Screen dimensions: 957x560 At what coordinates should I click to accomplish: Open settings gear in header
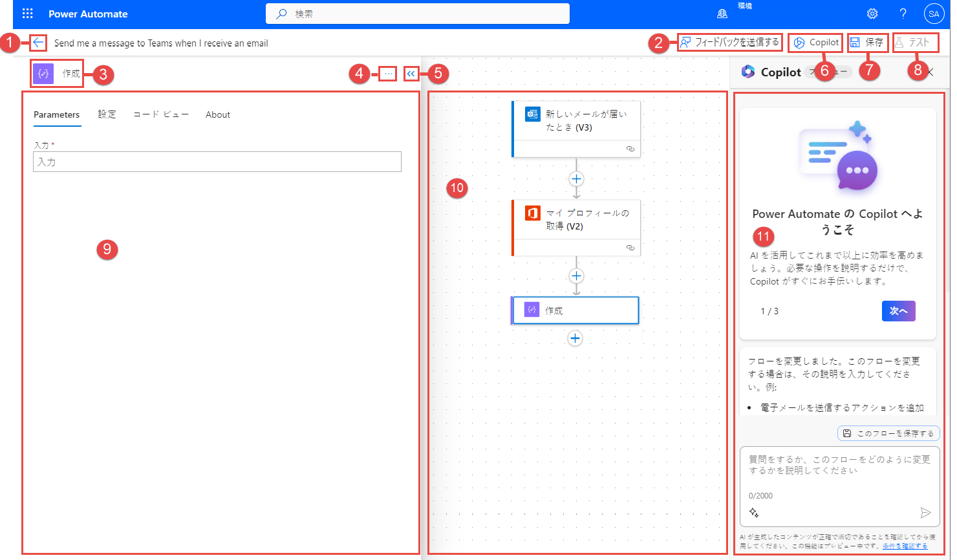point(872,14)
